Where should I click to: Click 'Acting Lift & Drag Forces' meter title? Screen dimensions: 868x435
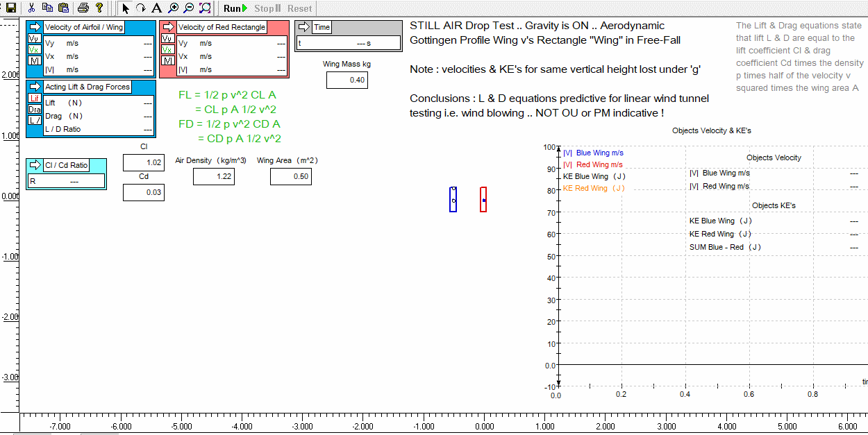pos(87,87)
